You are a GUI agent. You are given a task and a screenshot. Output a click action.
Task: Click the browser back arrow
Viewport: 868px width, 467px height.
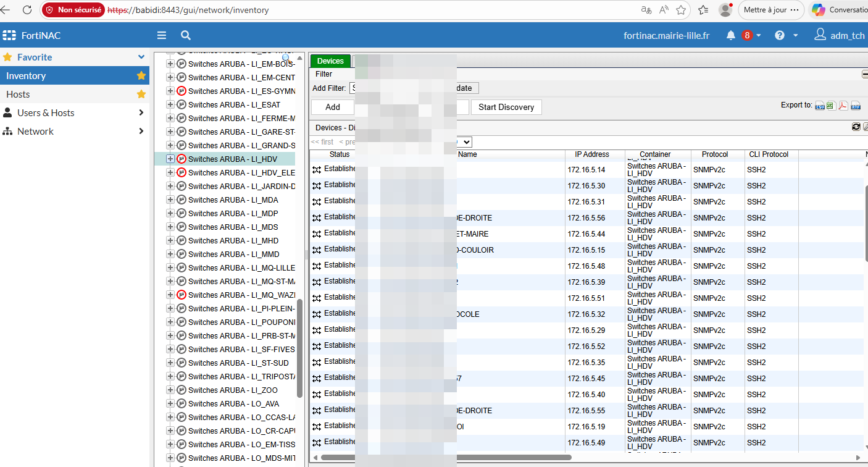tap(6, 10)
